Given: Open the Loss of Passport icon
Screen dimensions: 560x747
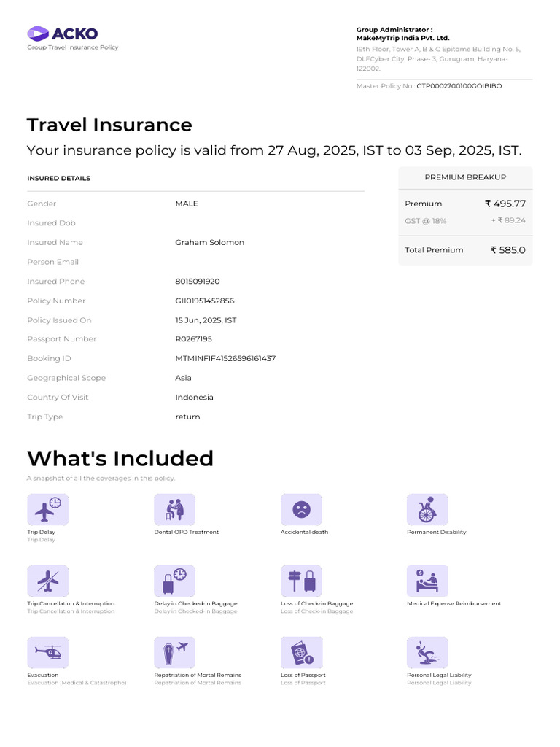Looking at the screenshot, I should (x=301, y=652).
